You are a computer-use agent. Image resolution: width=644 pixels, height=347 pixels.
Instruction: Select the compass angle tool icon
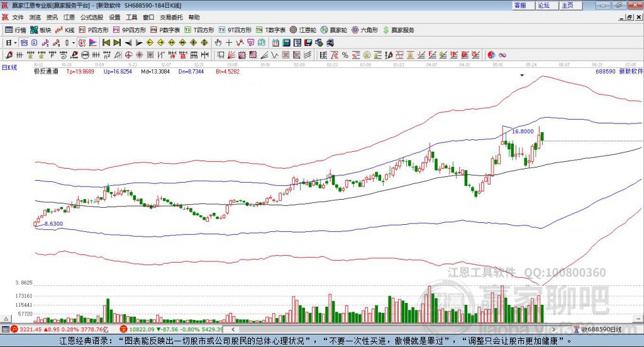tap(118, 55)
